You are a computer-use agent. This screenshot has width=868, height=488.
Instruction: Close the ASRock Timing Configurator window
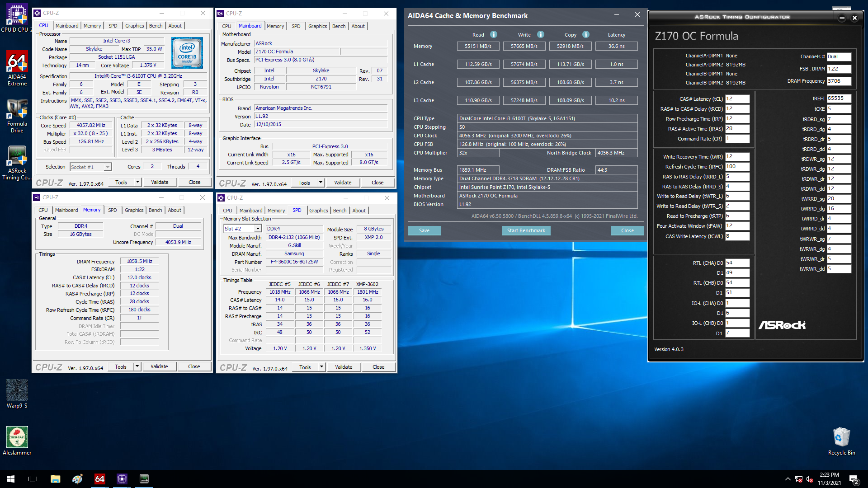point(854,18)
